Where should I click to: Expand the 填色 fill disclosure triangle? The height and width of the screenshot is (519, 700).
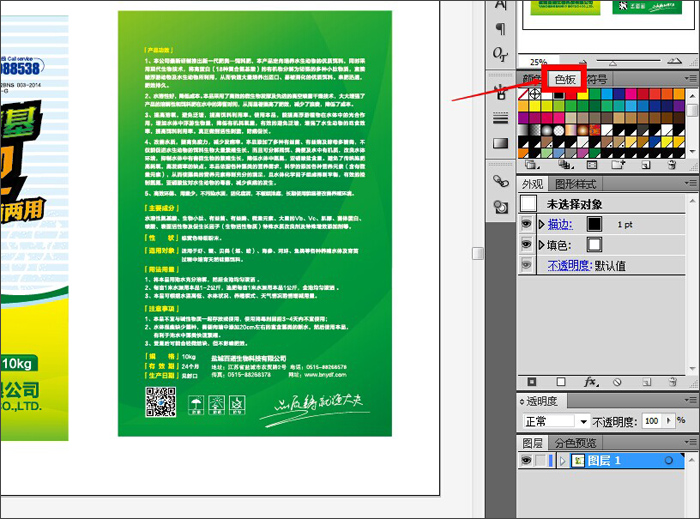point(542,245)
